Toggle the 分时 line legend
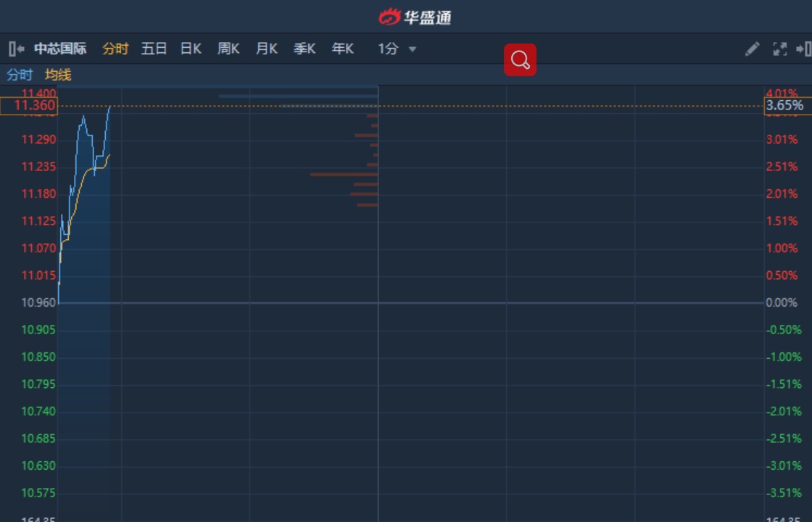 (x=20, y=75)
